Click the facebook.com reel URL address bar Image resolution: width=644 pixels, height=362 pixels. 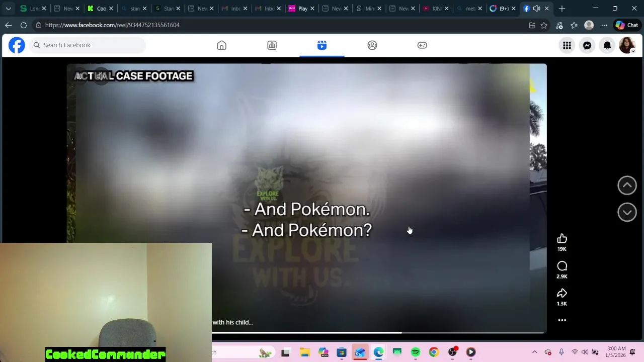[x=112, y=25]
